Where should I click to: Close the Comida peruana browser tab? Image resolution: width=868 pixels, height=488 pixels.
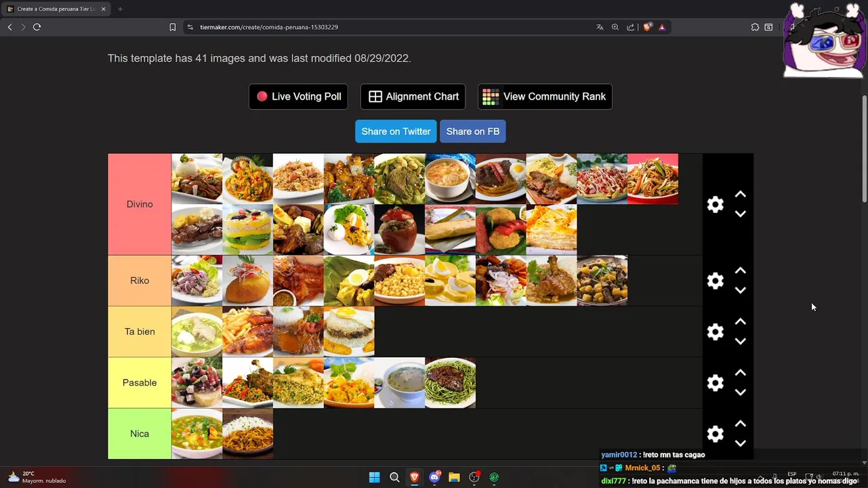pos(104,9)
